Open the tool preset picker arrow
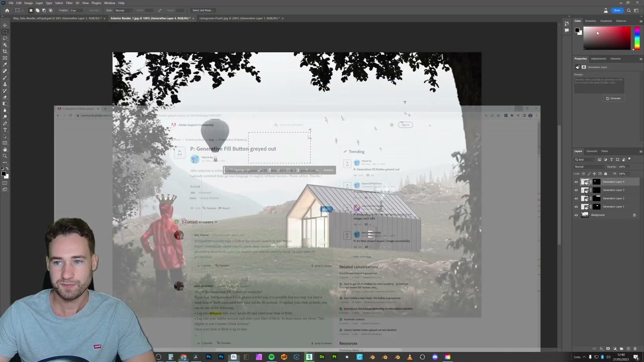The height and width of the screenshot is (362, 644). click(x=22, y=10)
